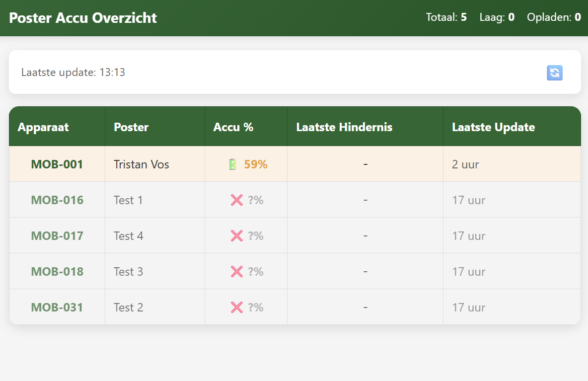Click the Laag counter in header
This screenshot has width=588, height=381.
pyautogui.click(x=497, y=17)
